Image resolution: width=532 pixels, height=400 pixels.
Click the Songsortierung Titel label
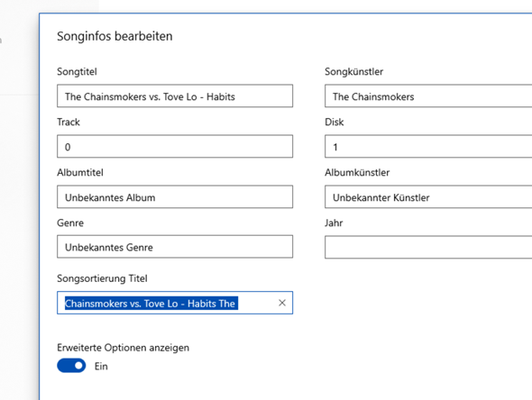point(102,278)
